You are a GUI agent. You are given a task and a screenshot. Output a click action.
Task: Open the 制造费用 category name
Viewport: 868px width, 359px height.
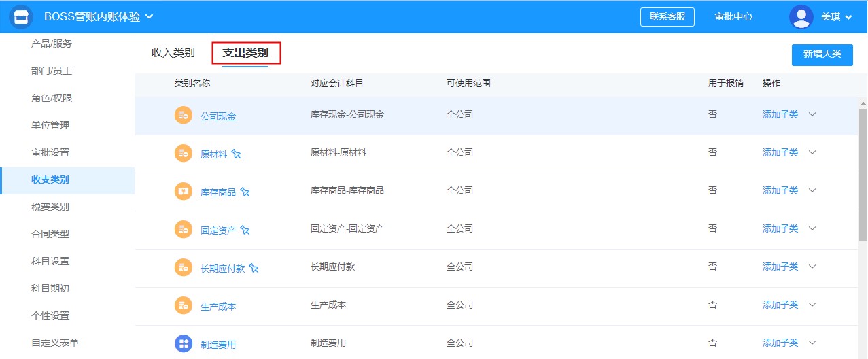point(218,345)
